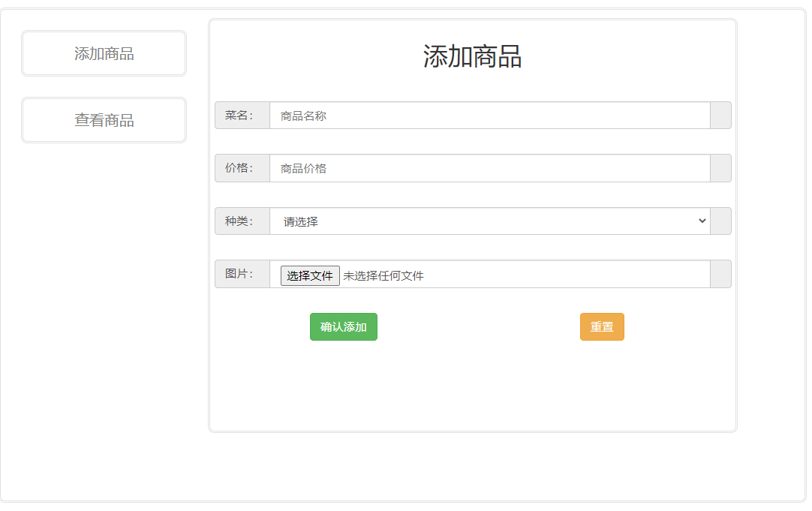Click gray addon box after 菜名 input
The width and height of the screenshot is (812, 511).
[x=720, y=116]
